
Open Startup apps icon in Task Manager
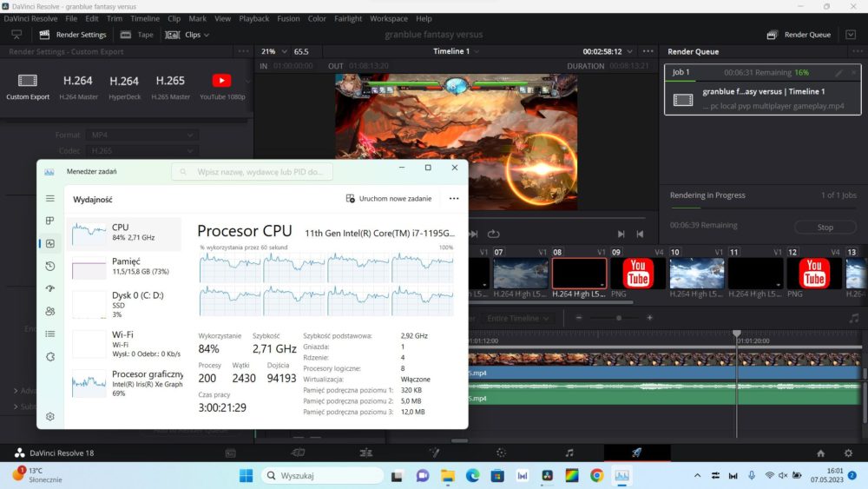[50, 288]
